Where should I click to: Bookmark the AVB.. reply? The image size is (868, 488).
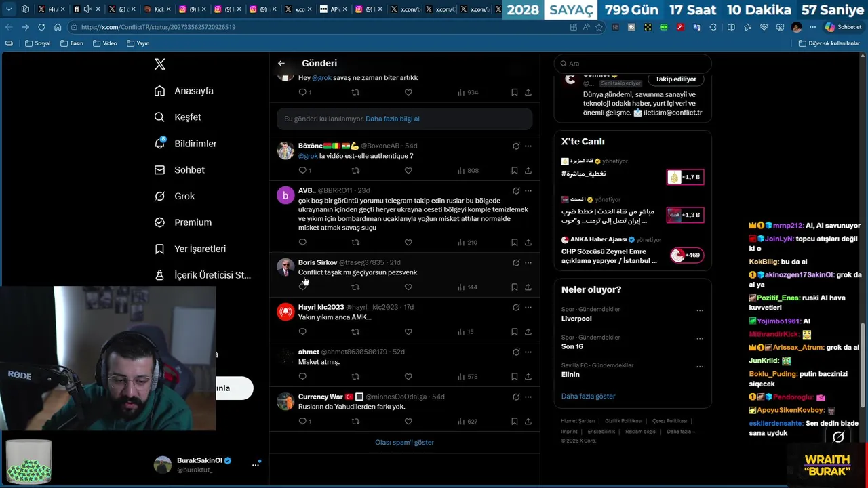515,243
